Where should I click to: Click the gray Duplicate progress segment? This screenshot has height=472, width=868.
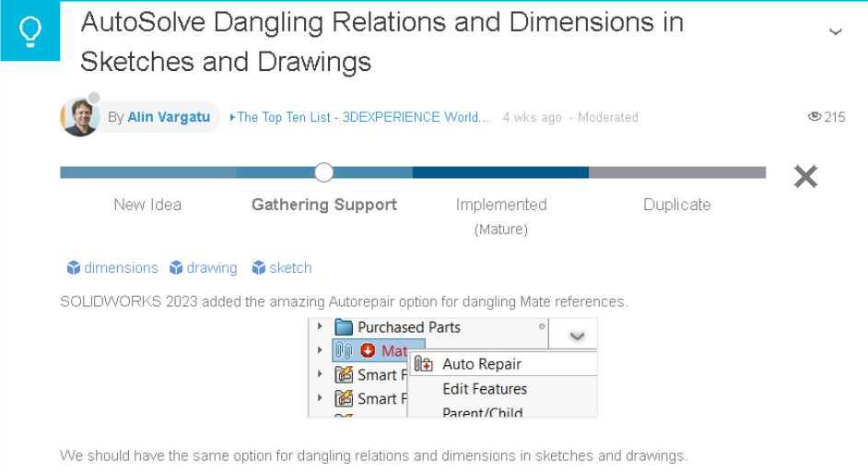point(677,172)
